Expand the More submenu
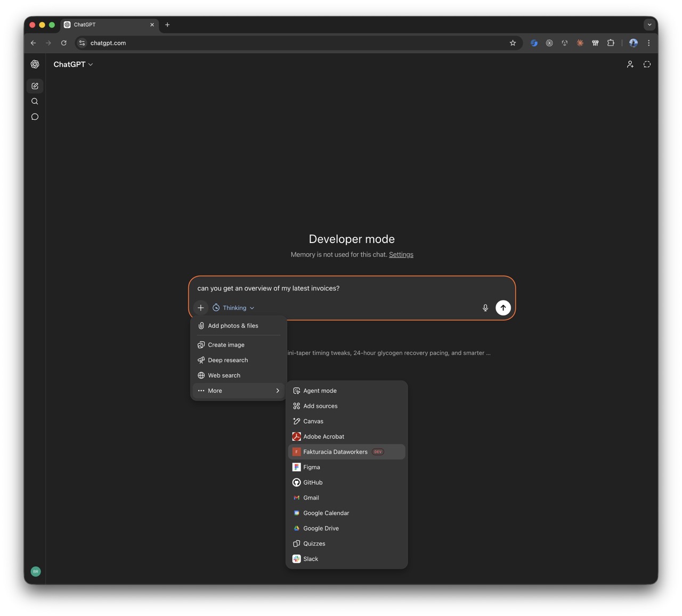This screenshot has height=616, width=682. coord(238,391)
